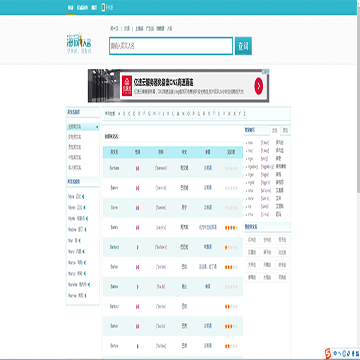Click the red arrow circle on the banner ad
Viewport: 360px width, 360px height.
259,86
